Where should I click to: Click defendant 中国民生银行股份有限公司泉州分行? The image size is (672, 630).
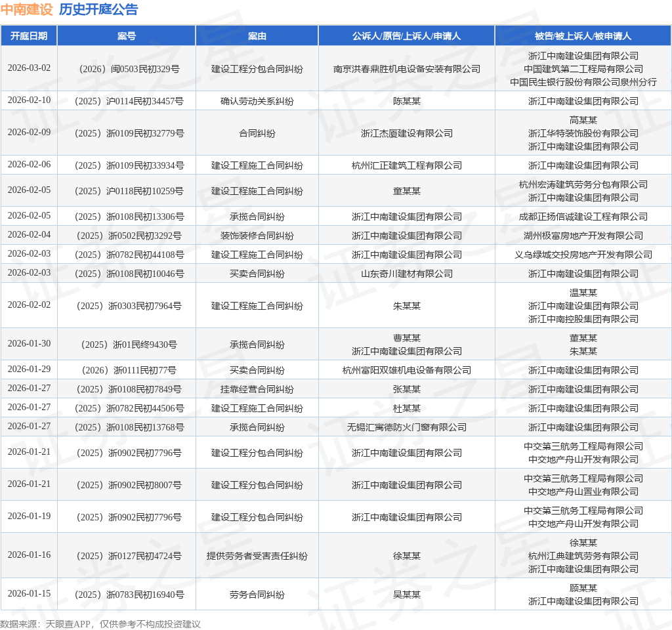583,82
